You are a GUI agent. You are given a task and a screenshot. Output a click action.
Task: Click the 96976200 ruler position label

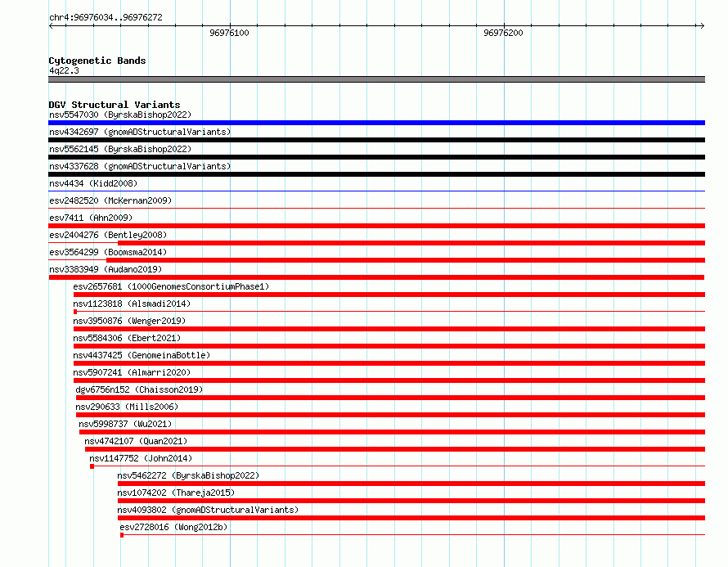[x=503, y=33]
